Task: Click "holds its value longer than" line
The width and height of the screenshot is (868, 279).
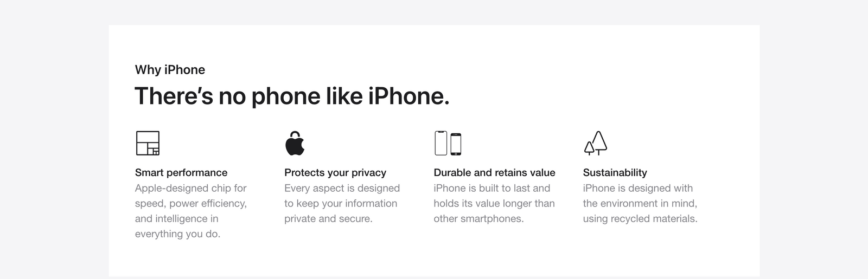Action: tap(494, 204)
